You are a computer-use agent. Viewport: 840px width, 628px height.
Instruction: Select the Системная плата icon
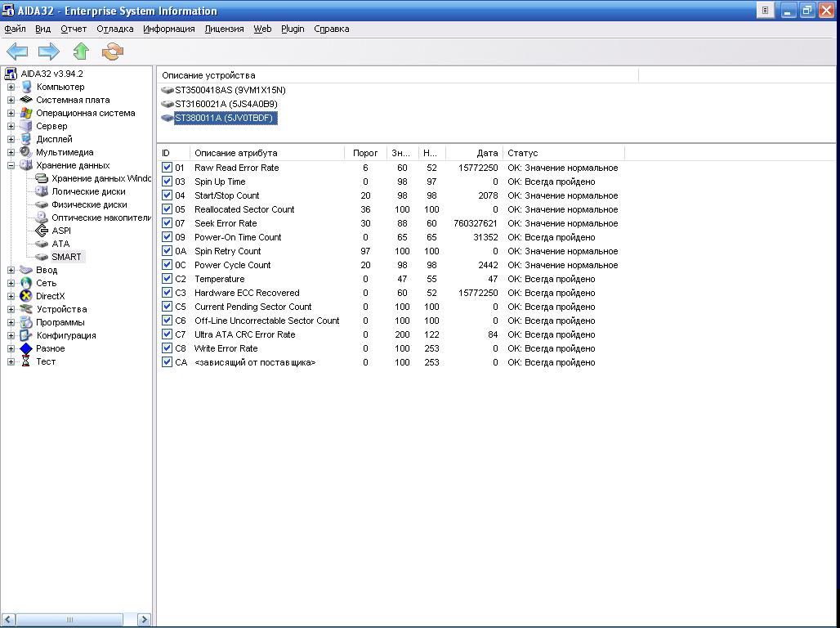pos(25,100)
